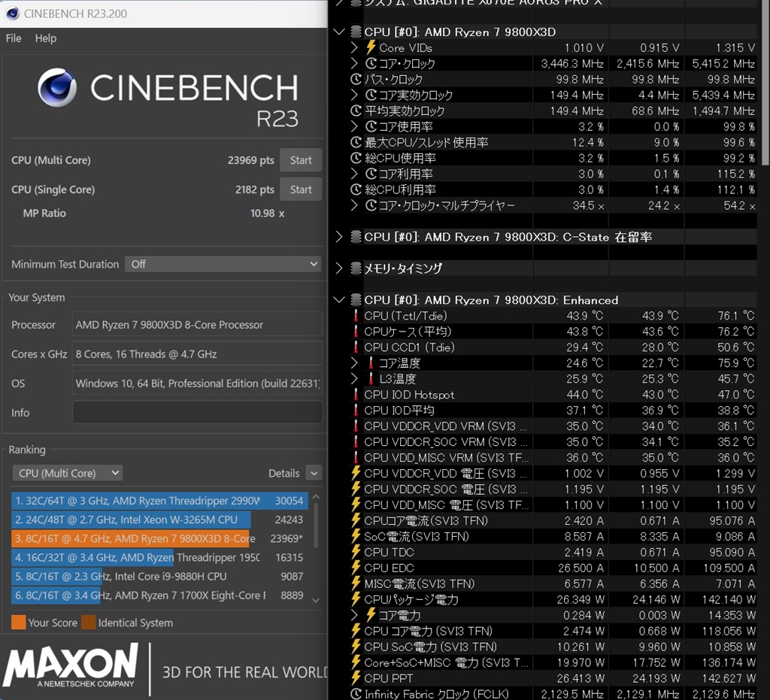Click the thermometer icon beside CPU (Tctl/Tdie)
The width and height of the screenshot is (770, 700).
(354, 316)
